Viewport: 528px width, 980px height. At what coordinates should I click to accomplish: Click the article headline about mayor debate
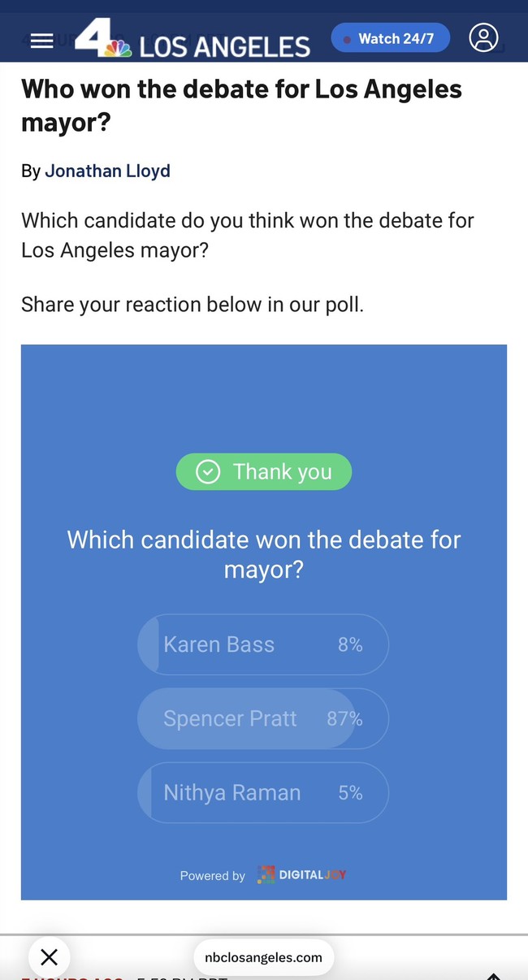241,105
